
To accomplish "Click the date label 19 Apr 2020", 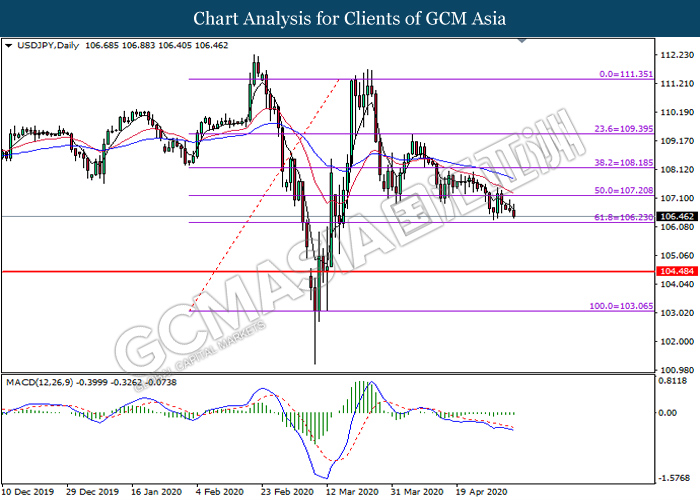I will click(x=482, y=492).
